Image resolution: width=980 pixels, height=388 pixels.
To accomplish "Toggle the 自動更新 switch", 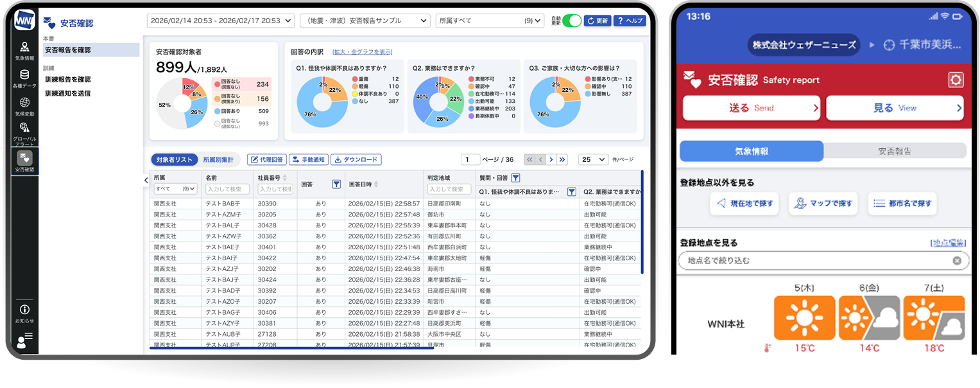I will click(x=571, y=21).
